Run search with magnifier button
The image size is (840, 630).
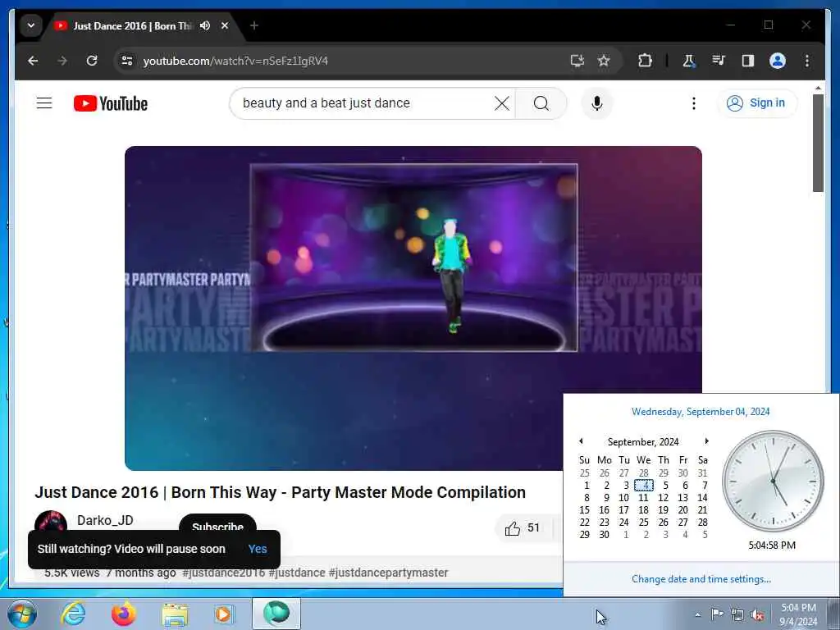pos(541,103)
